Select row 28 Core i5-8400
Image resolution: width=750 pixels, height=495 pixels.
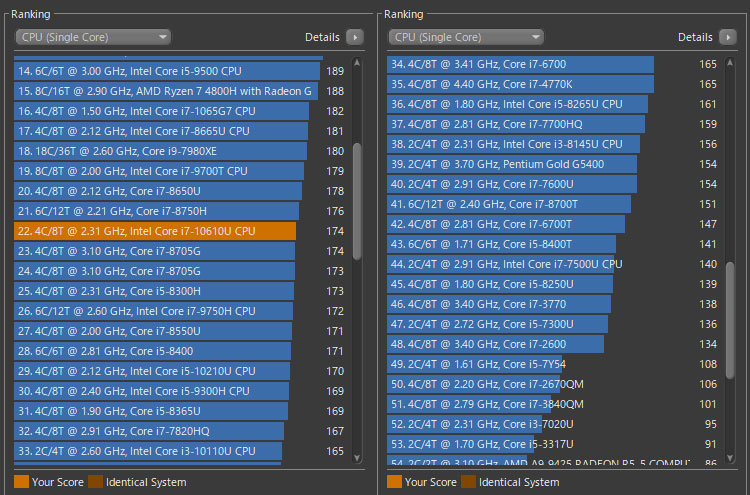pos(179,351)
